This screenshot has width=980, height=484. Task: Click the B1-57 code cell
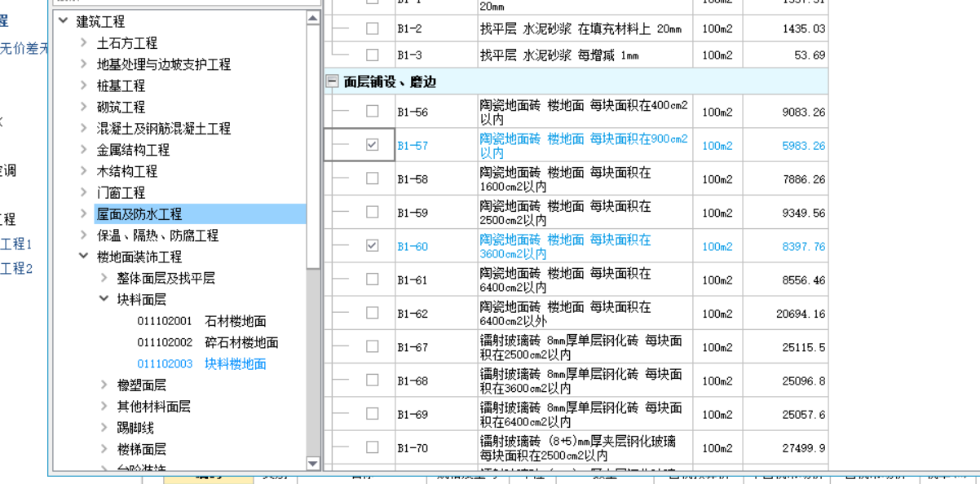pos(436,145)
